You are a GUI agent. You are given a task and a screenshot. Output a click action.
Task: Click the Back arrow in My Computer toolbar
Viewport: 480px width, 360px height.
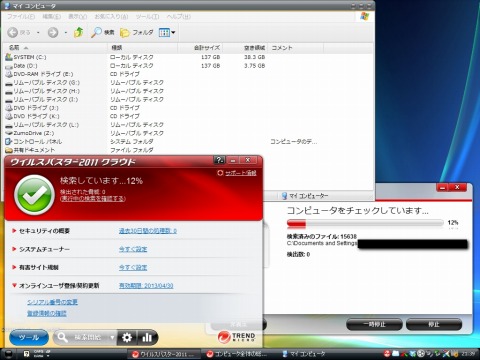(13, 32)
